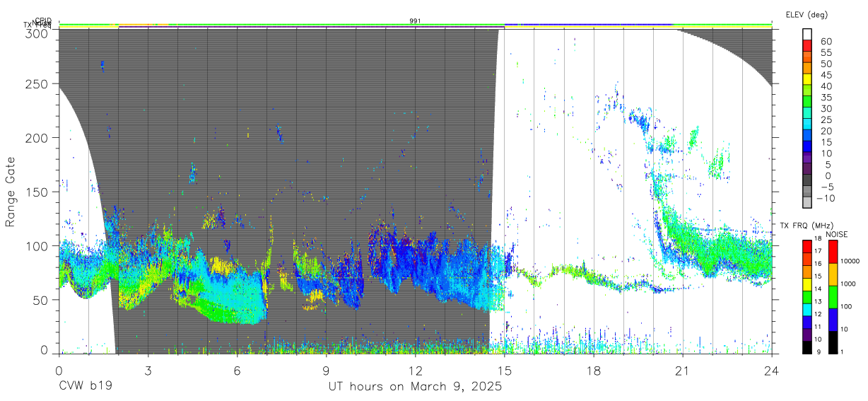Screen dimensions: 868x401
Task: Click the '60' label on ELEV colorbar
Action: (x=826, y=42)
